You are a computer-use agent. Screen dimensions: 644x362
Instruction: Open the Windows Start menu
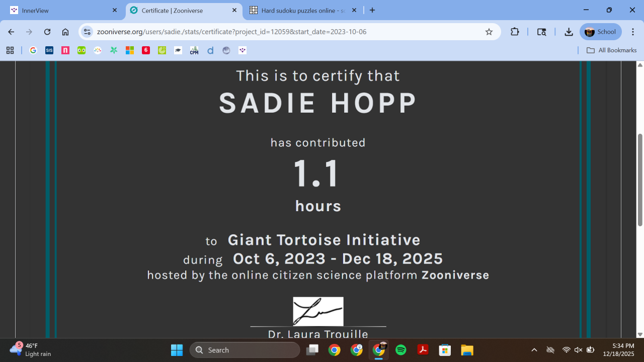[177, 350]
